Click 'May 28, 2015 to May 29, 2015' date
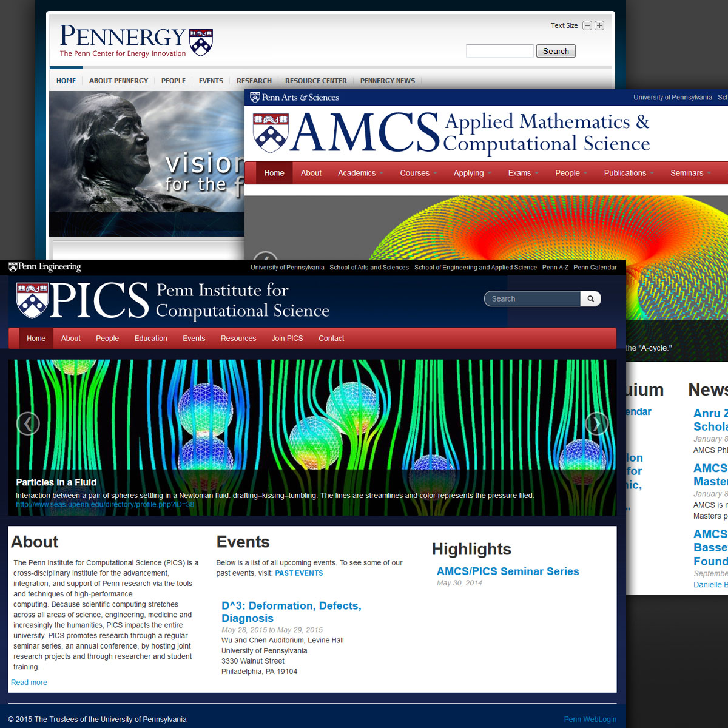728x728 pixels. (272, 630)
